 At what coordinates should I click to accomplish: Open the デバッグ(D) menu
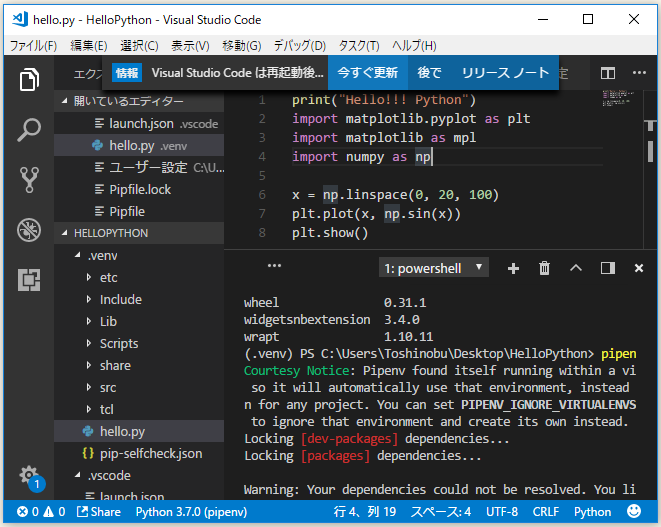coord(300,45)
